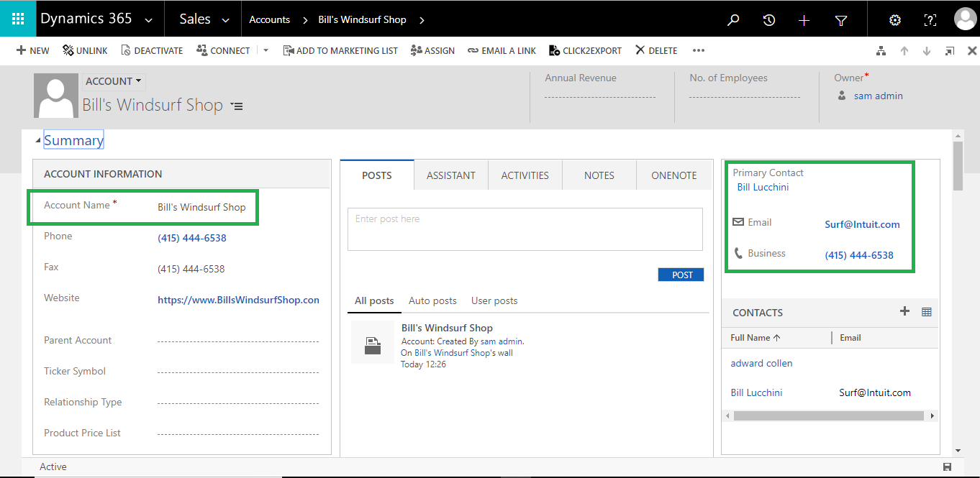Close the record form X icon
980x478 pixels.
coord(972,51)
